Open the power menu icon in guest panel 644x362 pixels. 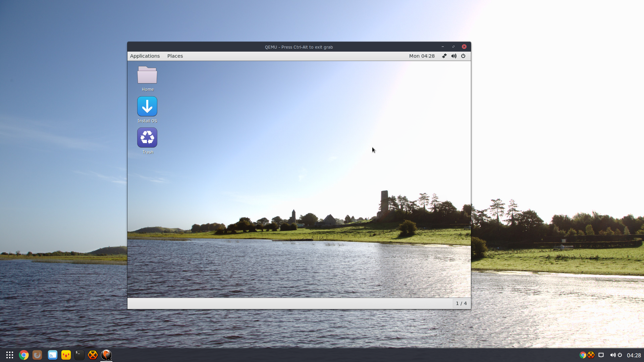[x=463, y=56]
